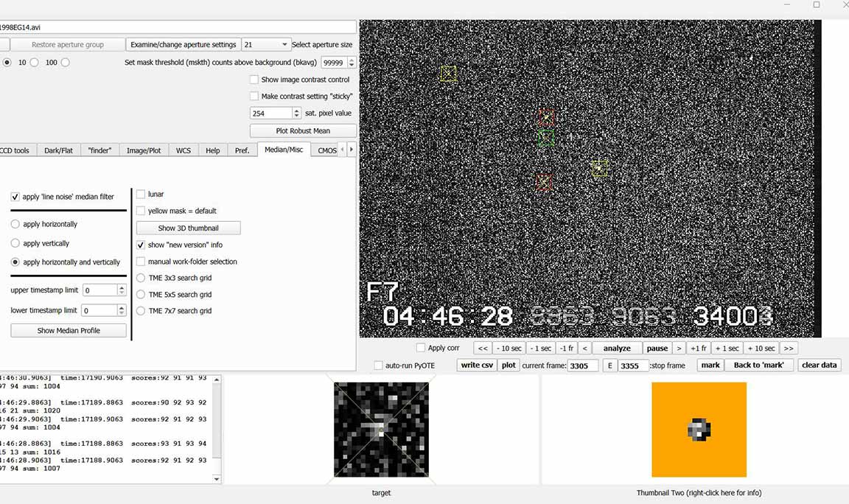The width and height of the screenshot is (849, 504).
Task: Open Examine/change aperture settings
Action: (x=183, y=44)
